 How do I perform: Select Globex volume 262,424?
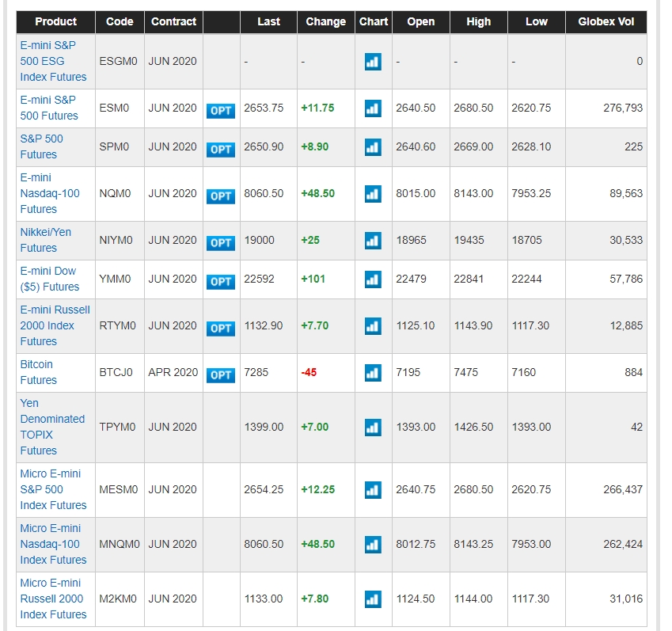pos(623,544)
